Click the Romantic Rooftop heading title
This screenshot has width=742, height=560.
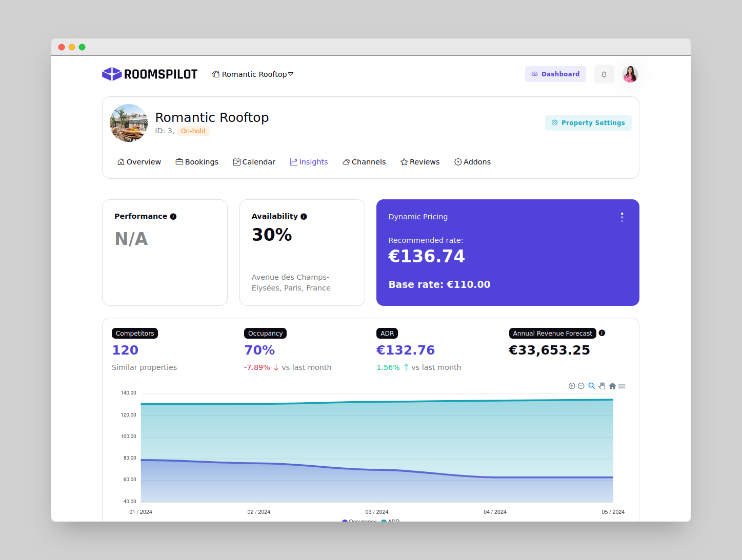[212, 117]
